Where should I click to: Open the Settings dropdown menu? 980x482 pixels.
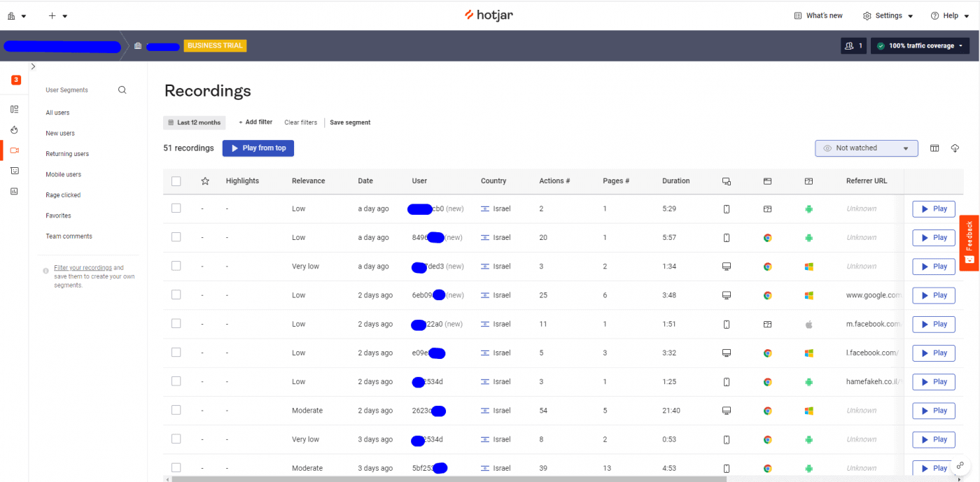pos(888,15)
